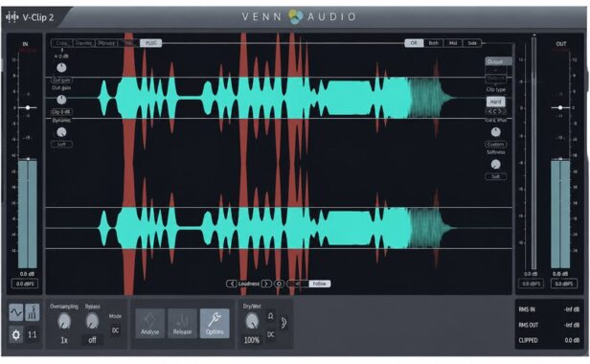This screenshot has height=364, width=590.
Task: Adjust the top-left +0 dB gain knob
Action: (x=61, y=68)
